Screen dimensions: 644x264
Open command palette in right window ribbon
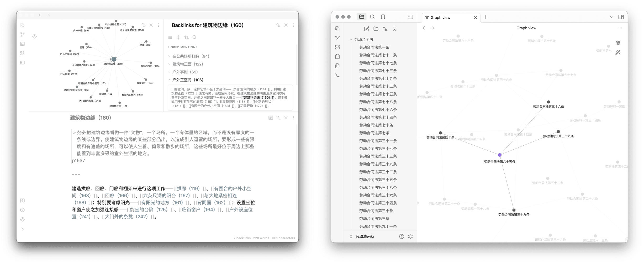tap(337, 75)
